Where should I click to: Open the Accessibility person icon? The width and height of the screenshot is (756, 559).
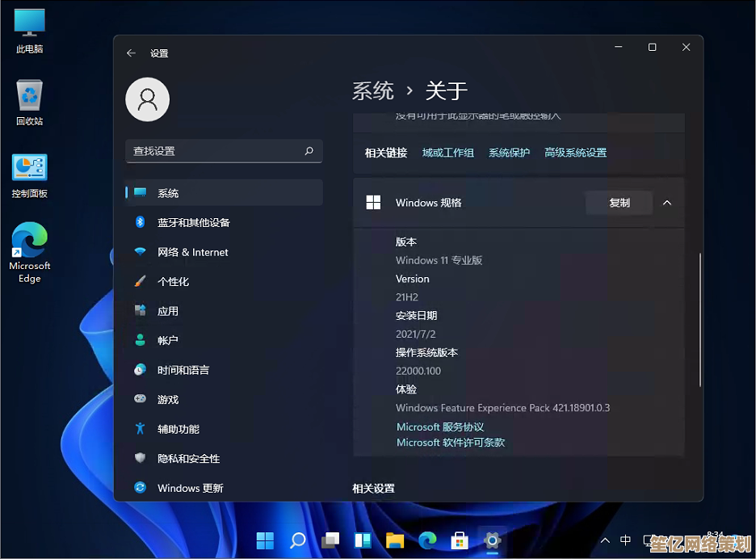click(140, 429)
